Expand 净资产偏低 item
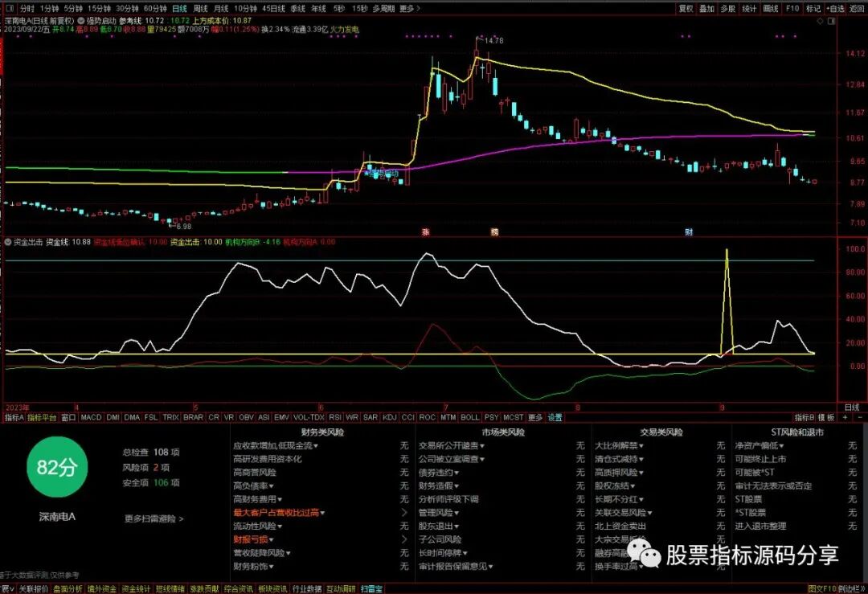 point(759,445)
